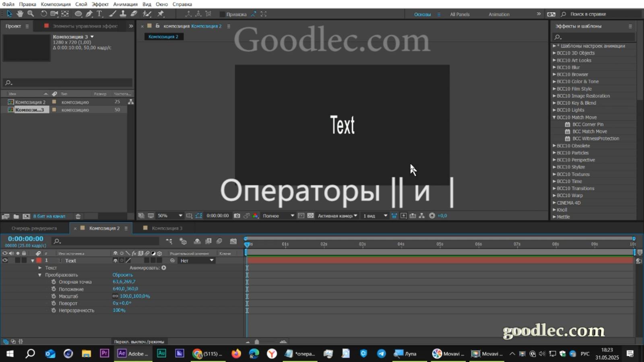The height and width of the screenshot is (362, 644).
Task: Click the Graph Editor icon in timeline
Action: tap(233, 241)
